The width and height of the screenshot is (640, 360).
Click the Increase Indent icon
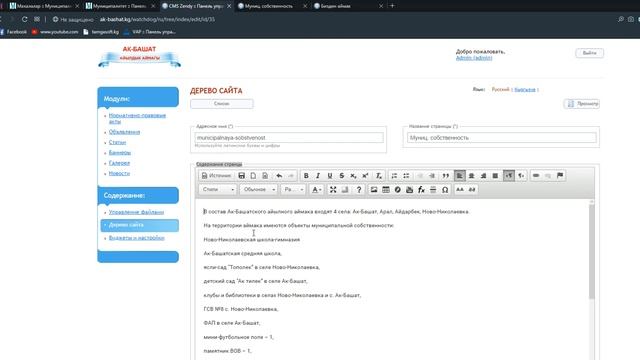click(x=432, y=176)
